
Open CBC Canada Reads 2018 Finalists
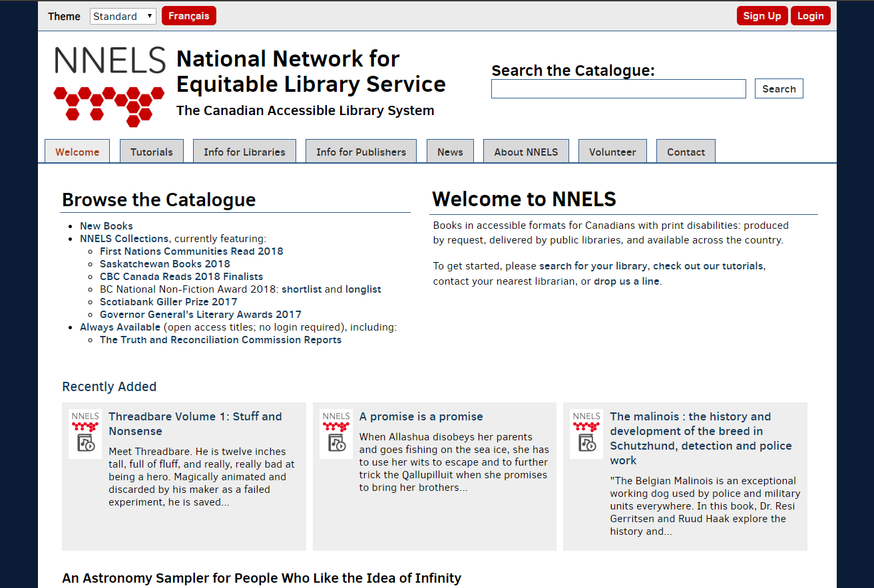pos(182,277)
